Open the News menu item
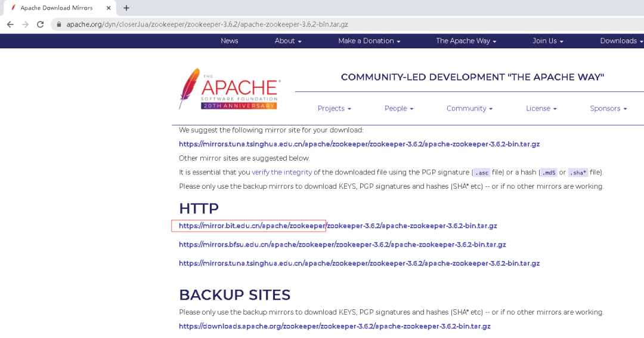This screenshot has width=644, height=338. click(x=229, y=41)
